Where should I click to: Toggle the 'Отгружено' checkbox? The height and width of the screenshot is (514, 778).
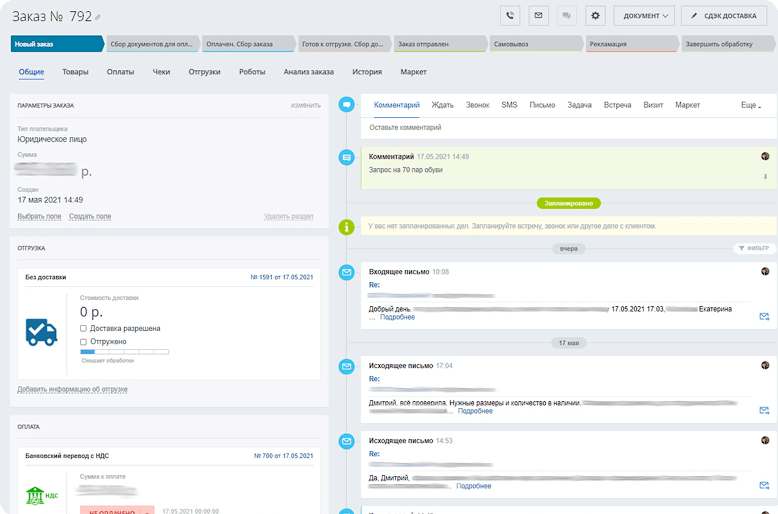(x=83, y=342)
